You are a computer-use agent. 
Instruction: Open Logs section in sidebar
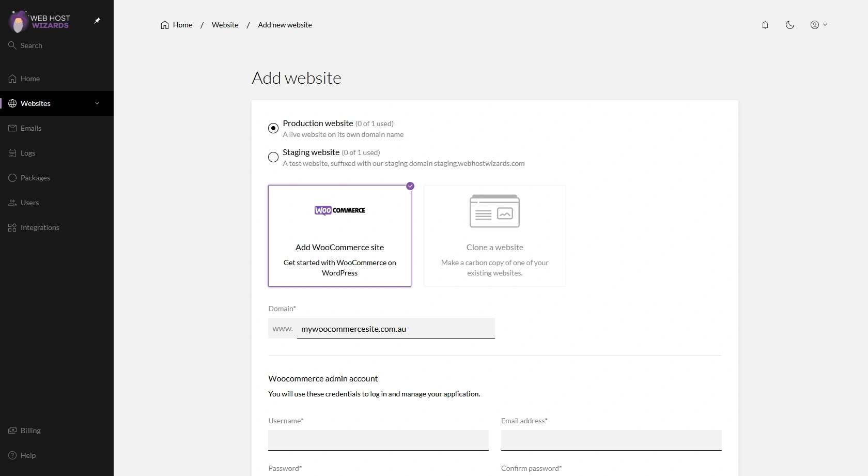[57, 153]
